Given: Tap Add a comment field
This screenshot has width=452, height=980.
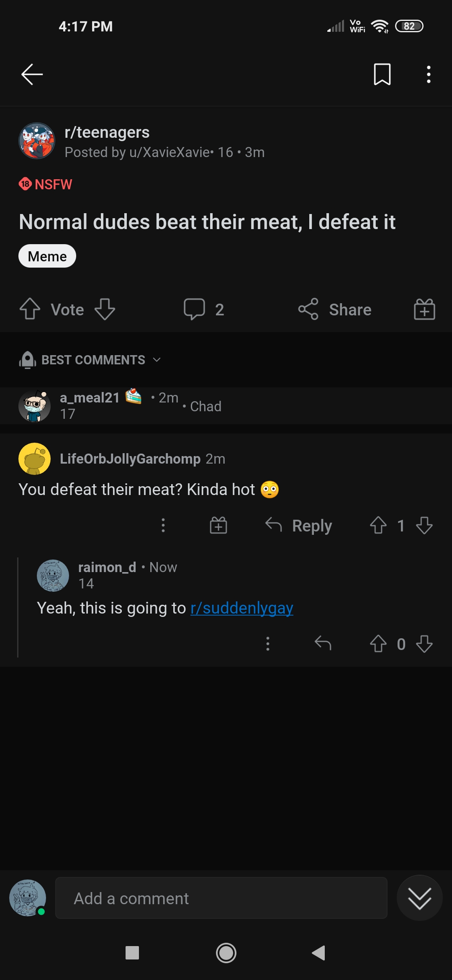Looking at the screenshot, I should click(x=221, y=898).
